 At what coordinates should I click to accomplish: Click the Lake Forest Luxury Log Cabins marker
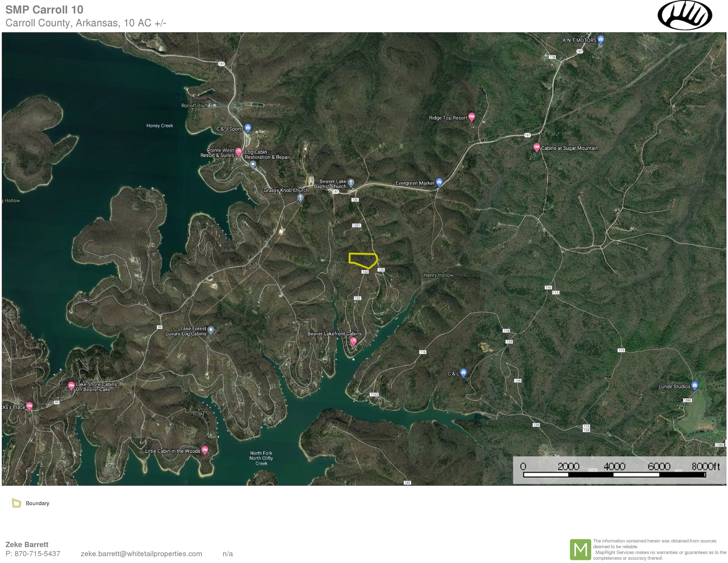(x=211, y=330)
